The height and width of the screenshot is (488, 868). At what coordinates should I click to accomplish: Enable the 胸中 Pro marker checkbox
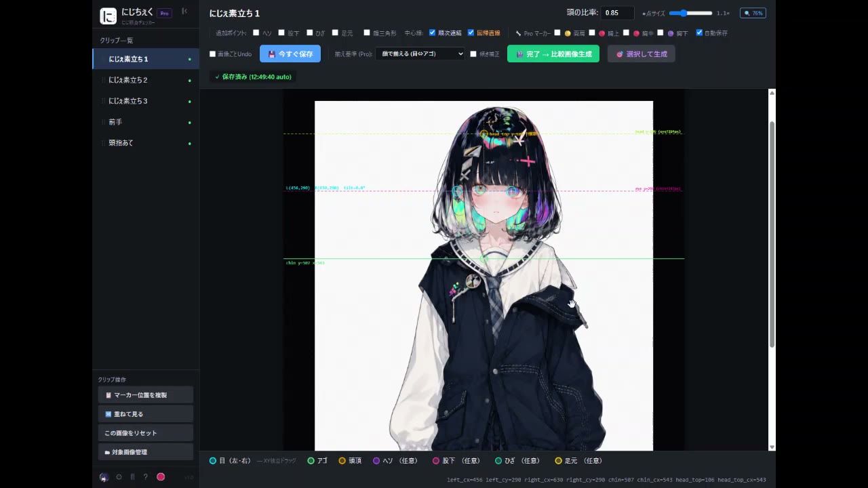[x=626, y=33]
